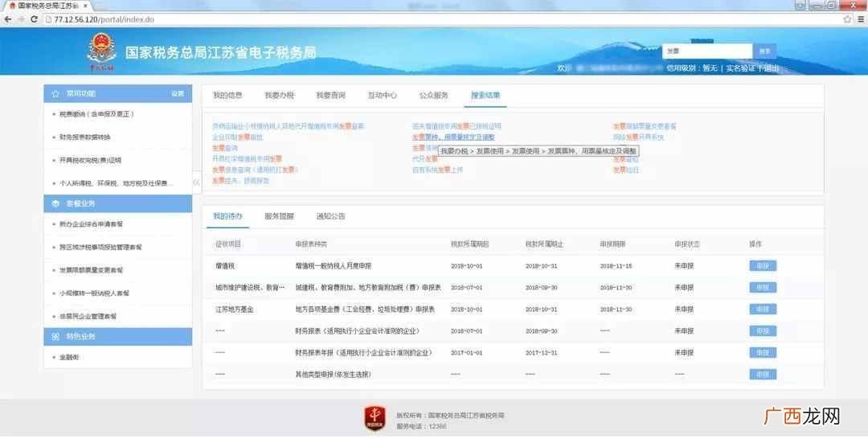Open the 我的信息 tab
The width and height of the screenshot is (868, 439).
tap(227, 95)
